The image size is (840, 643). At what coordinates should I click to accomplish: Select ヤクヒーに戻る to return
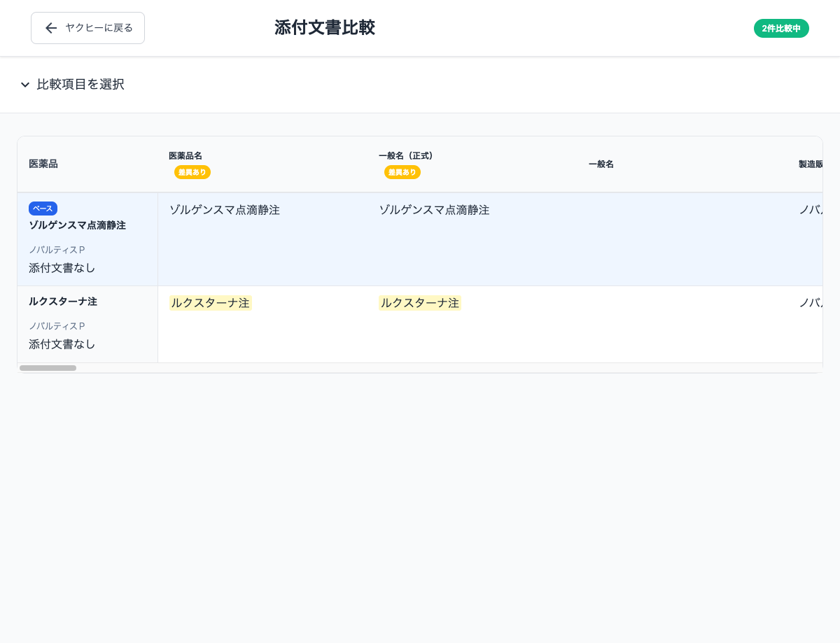[87, 28]
